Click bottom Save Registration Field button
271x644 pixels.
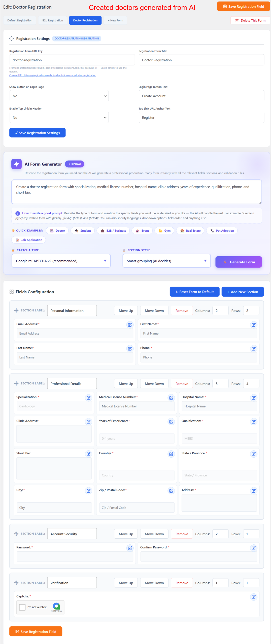pos(36,631)
